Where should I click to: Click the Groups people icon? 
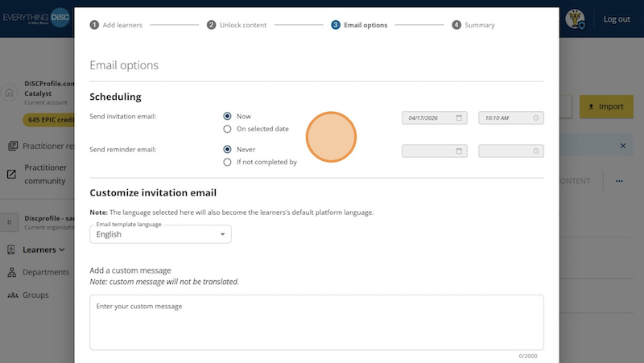(13, 295)
